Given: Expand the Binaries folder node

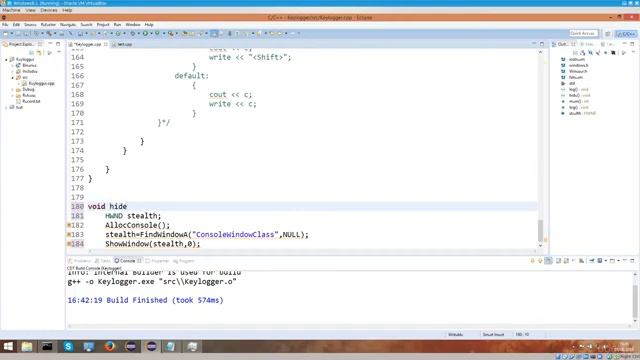Looking at the screenshot, I should click(13, 65).
